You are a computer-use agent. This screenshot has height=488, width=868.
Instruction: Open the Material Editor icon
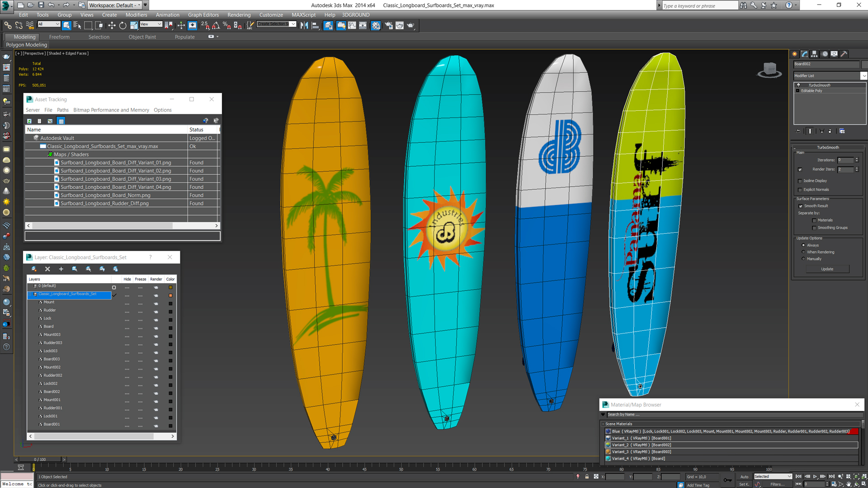pyautogui.click(x=376, y=25)
